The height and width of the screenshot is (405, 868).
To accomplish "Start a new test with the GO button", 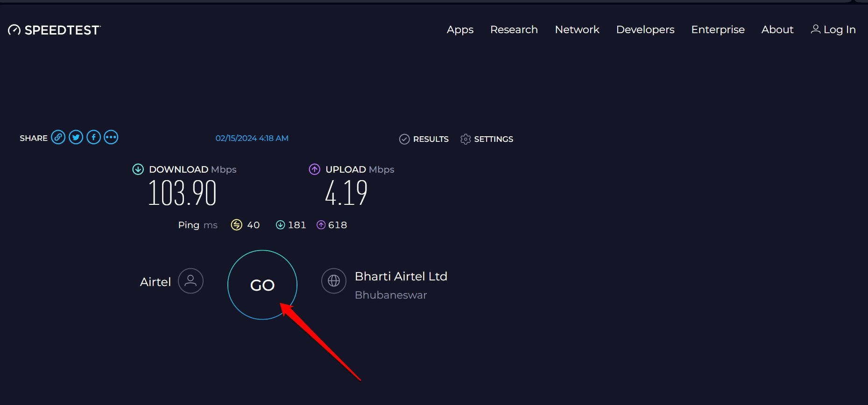I will [x=262, y=285].
